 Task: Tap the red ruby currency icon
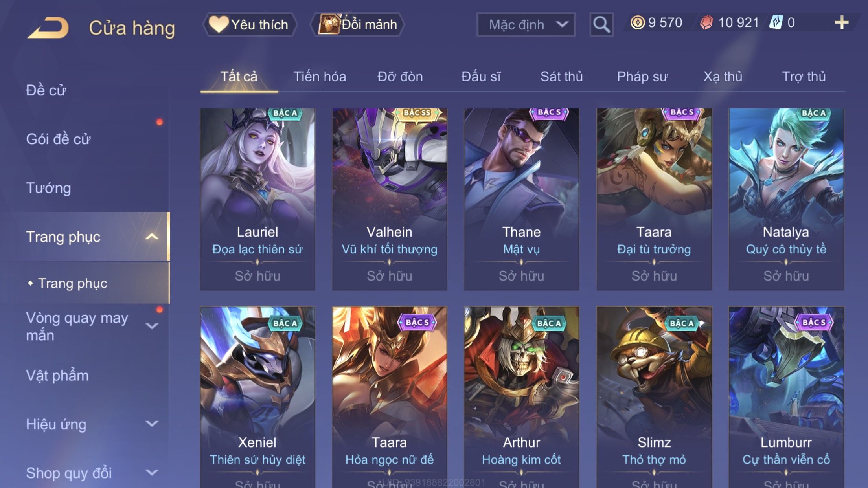click(x=706, y=22)
